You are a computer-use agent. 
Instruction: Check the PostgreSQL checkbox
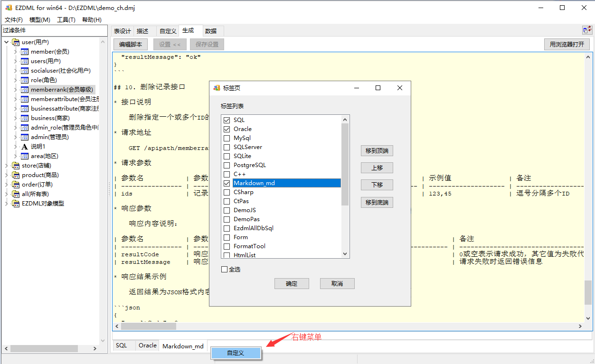(x=227, y=165)
